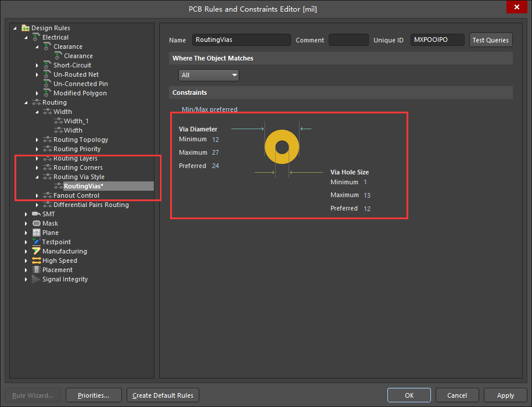Collapse the Electrical tree node

click(x=26, y=37)
